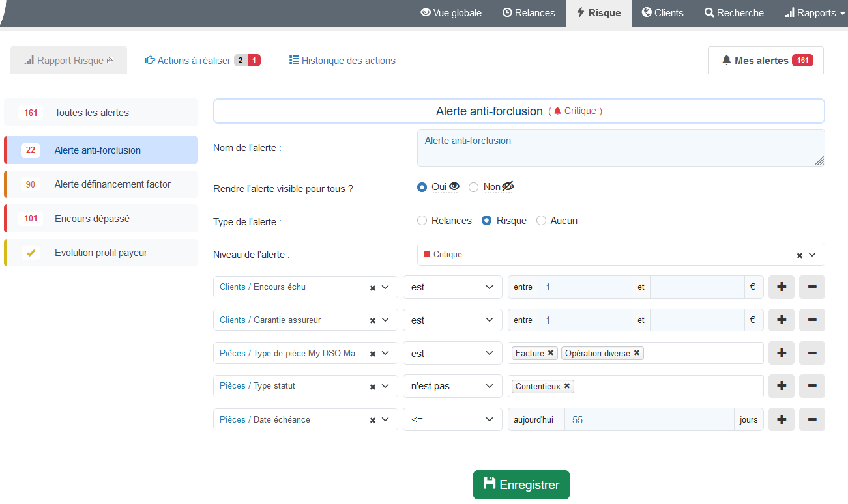Click the Nom de l'alerte text field
The width and height of the screenshot is (848, 504).
pos(621,148)
